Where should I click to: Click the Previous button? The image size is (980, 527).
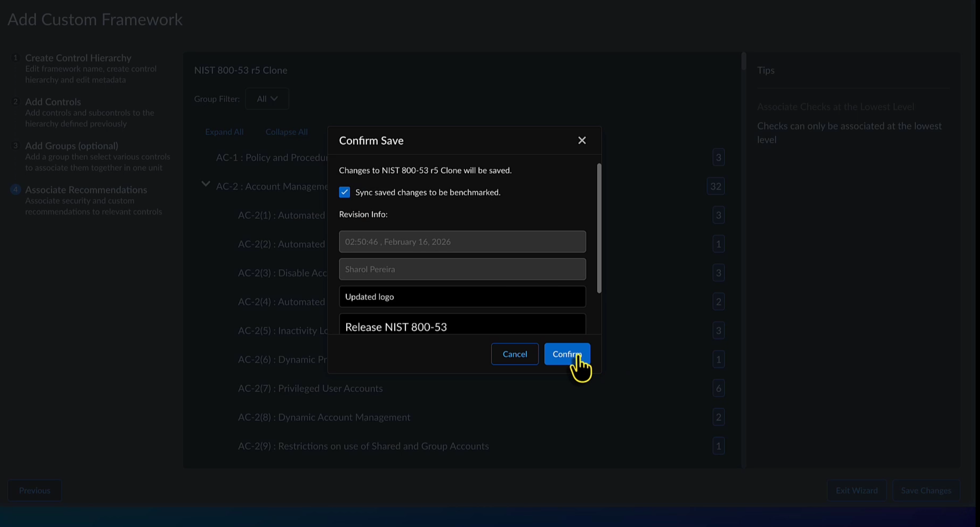pyautogui.click(x=35, y=490)
